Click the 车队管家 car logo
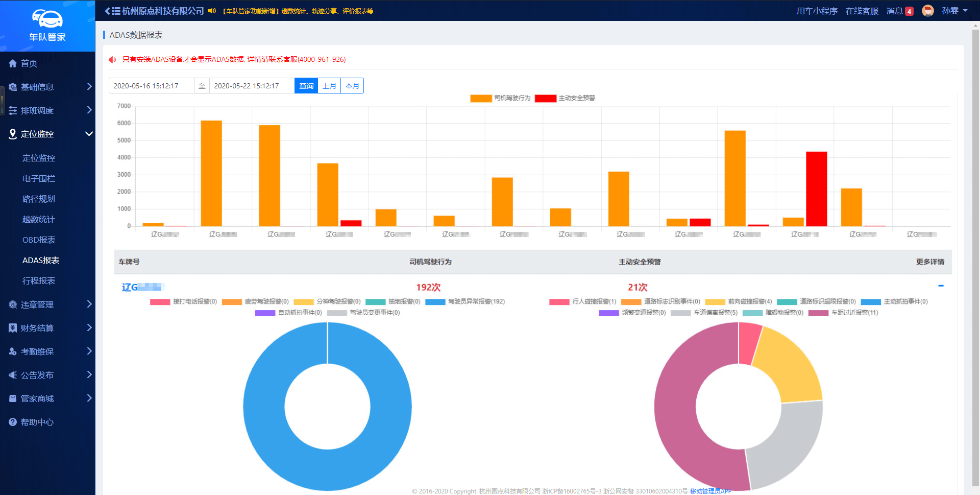Viewport: 980px width, 495px height. 47,19
